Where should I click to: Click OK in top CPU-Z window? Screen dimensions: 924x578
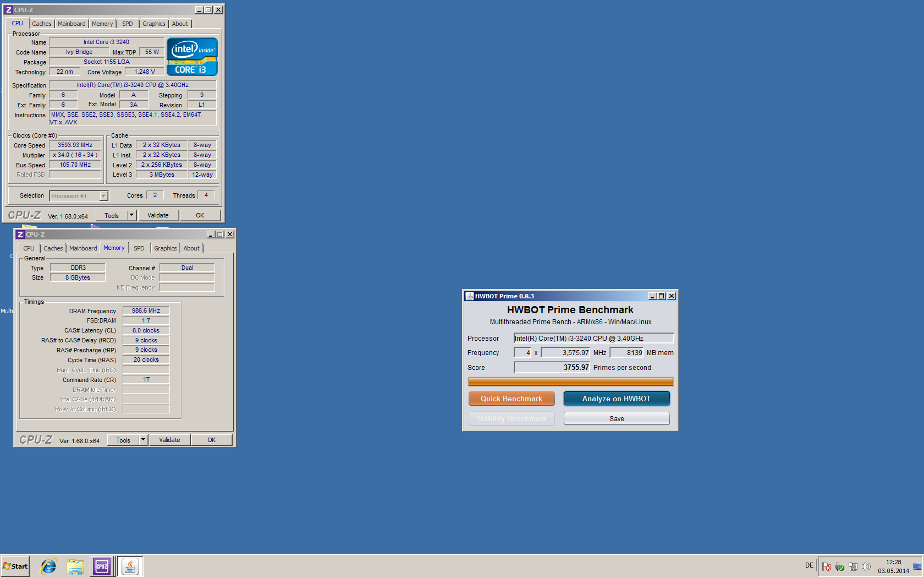(x=200, y=215)
